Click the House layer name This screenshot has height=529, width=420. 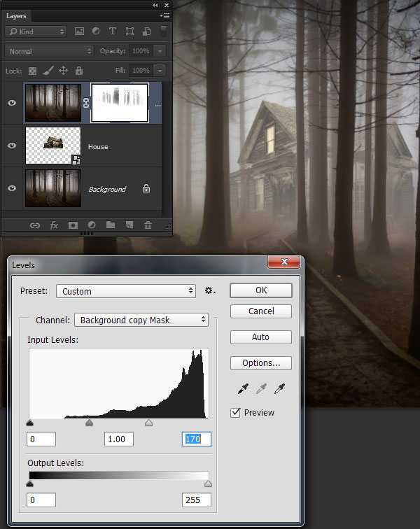pyautogui.click(x=98, y=147)
